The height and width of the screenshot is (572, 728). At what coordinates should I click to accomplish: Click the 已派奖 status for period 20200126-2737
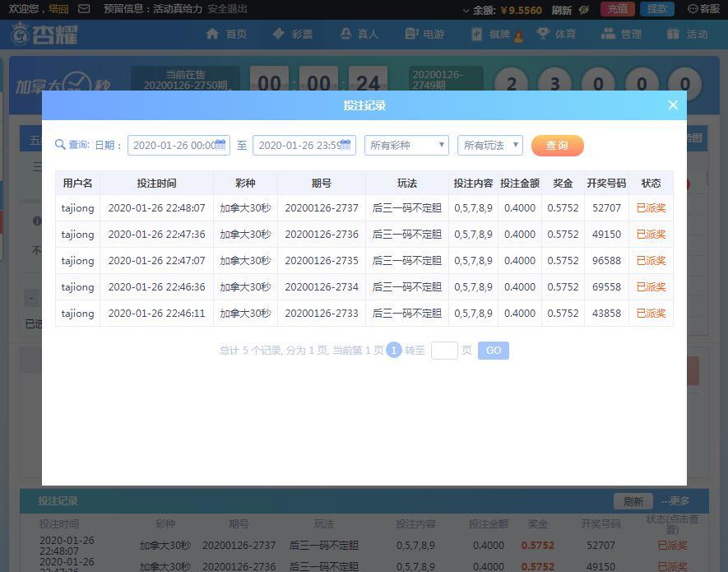pyautogui.click(x=651, y=208)
